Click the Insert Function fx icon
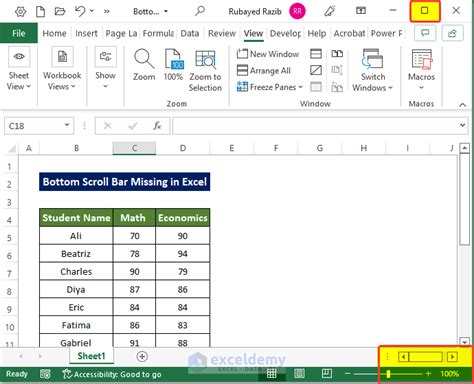The height and width of the screenshot is (384, 474). (157, 126)
